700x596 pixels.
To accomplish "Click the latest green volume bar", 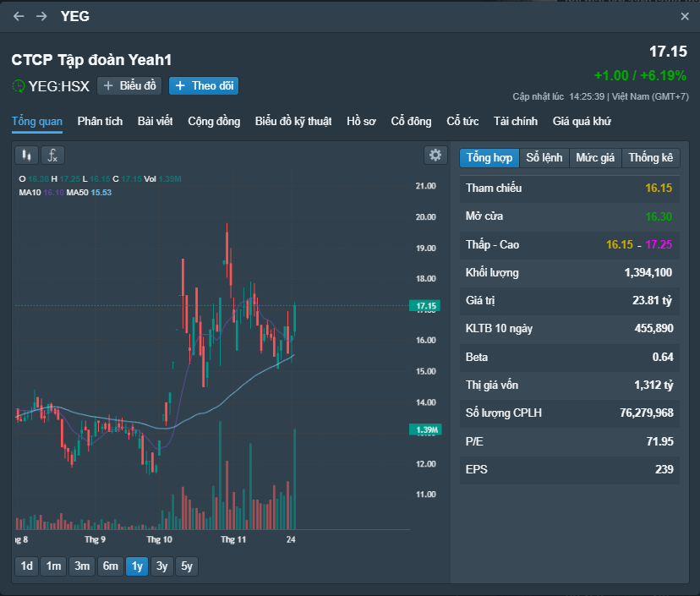I will (x=295, y=479).
